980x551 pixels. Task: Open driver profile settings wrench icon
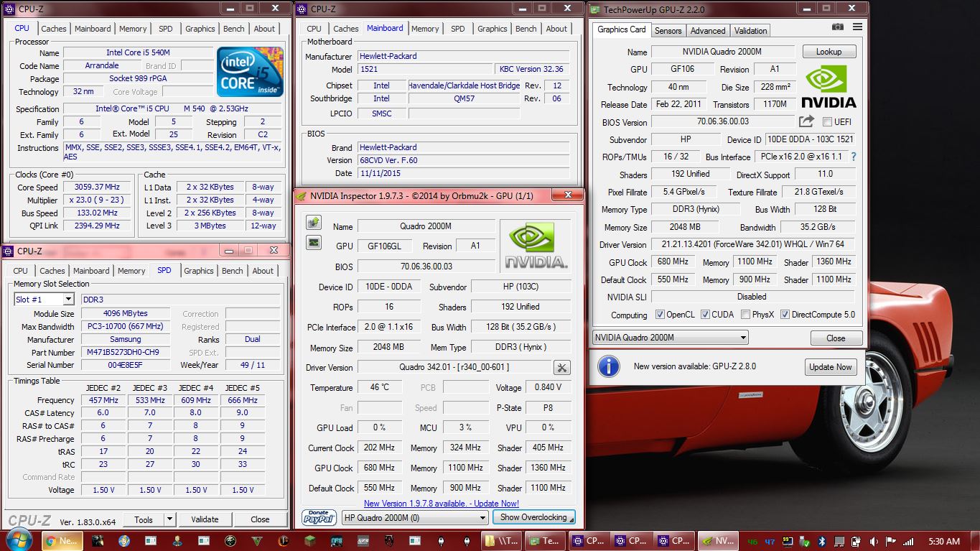[x=561, y=368]
